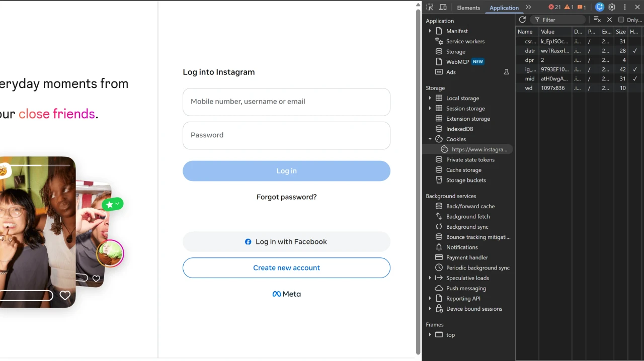The image size is (644, 361).
Task: Expand the Session storage arrow
Action: [x=430, y=108]
